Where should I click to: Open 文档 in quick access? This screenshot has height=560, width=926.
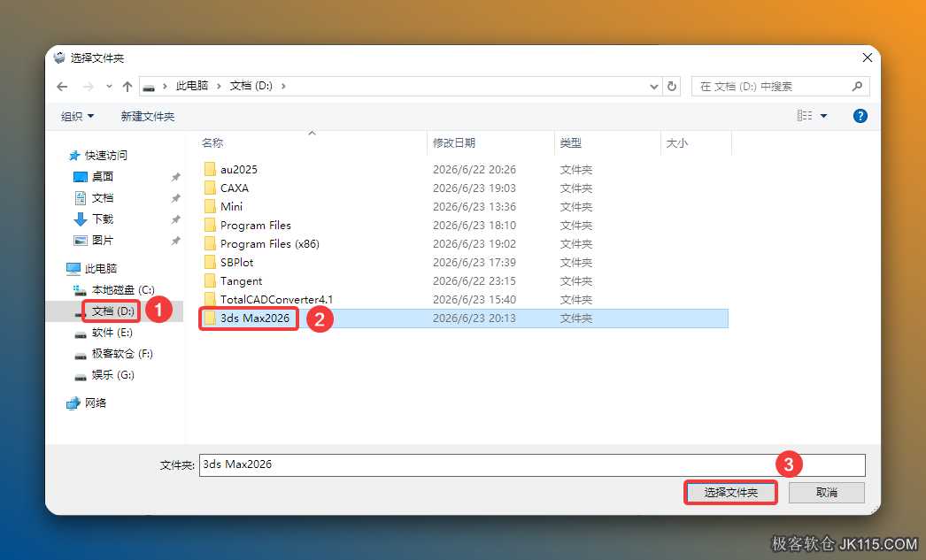(102, 197)
